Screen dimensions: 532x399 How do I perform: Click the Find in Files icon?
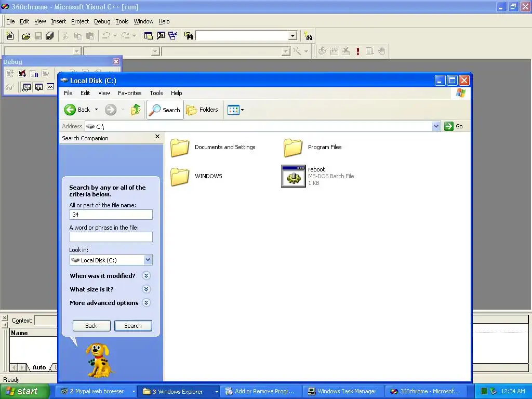pyautogui.click(x=188, y=36)
